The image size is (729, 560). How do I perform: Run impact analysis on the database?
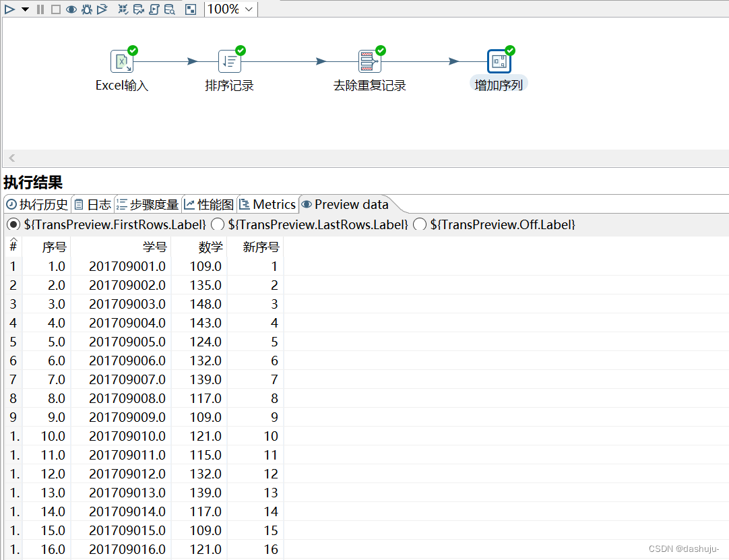pos(138,9)
